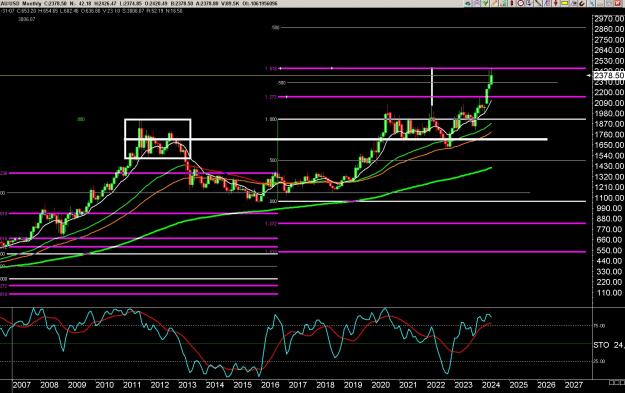The height and width of the screenshot is (393, 625).
Task: Click the 660.00 price axis label
Action: point(609,240)
